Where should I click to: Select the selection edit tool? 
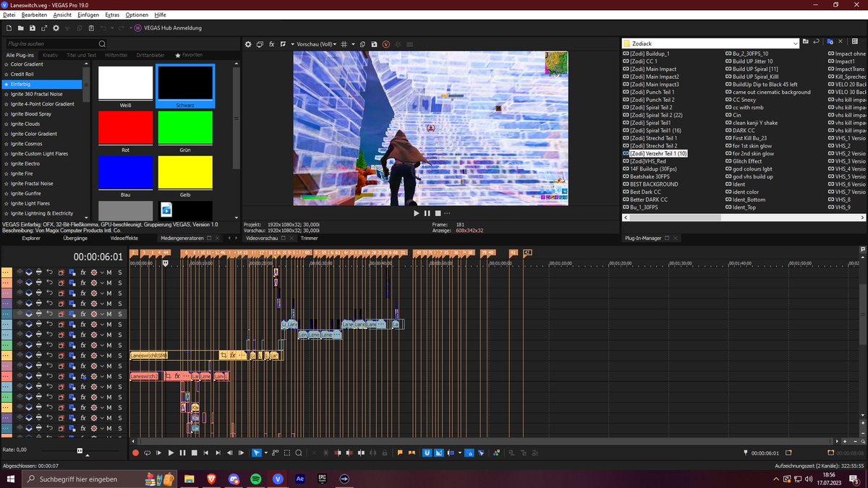[286, 453]
